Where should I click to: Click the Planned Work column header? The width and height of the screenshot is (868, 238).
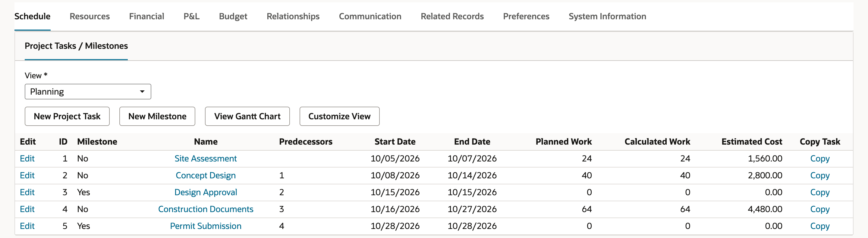tap(564, 142)
